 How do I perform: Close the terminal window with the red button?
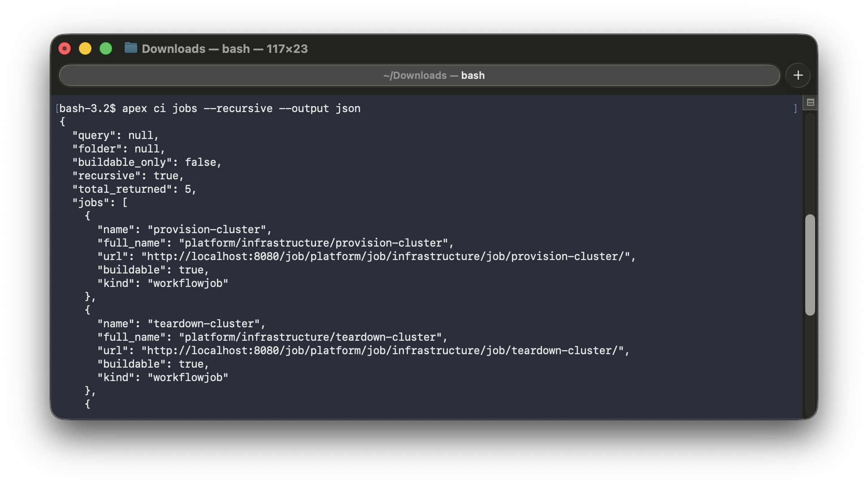pyautogui.click(x=65, y=48)
